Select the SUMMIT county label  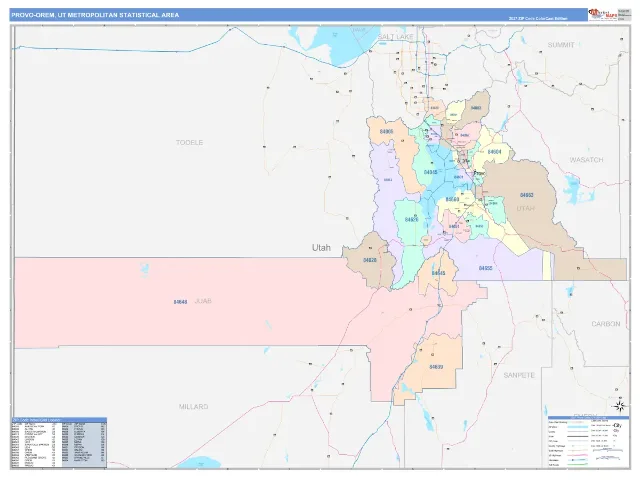[561, 45]
